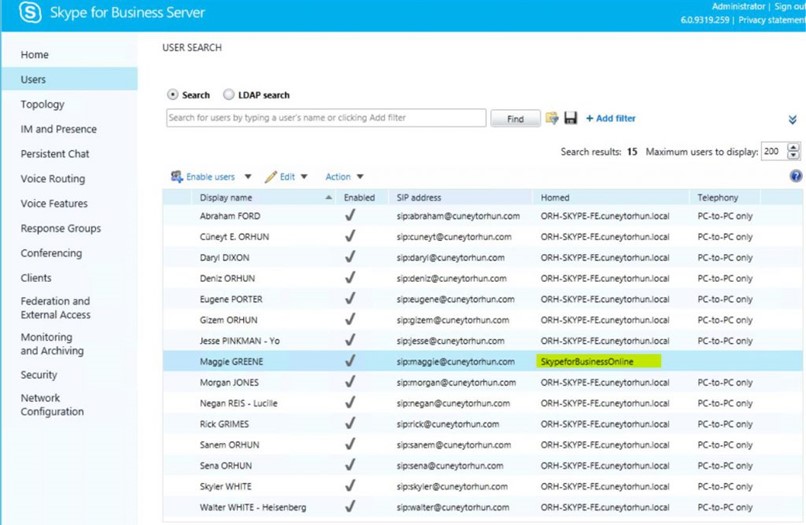Open Monitoring and Archiving section
The height and width of the screenshot is (525, 806).
(x=52, y=343)
